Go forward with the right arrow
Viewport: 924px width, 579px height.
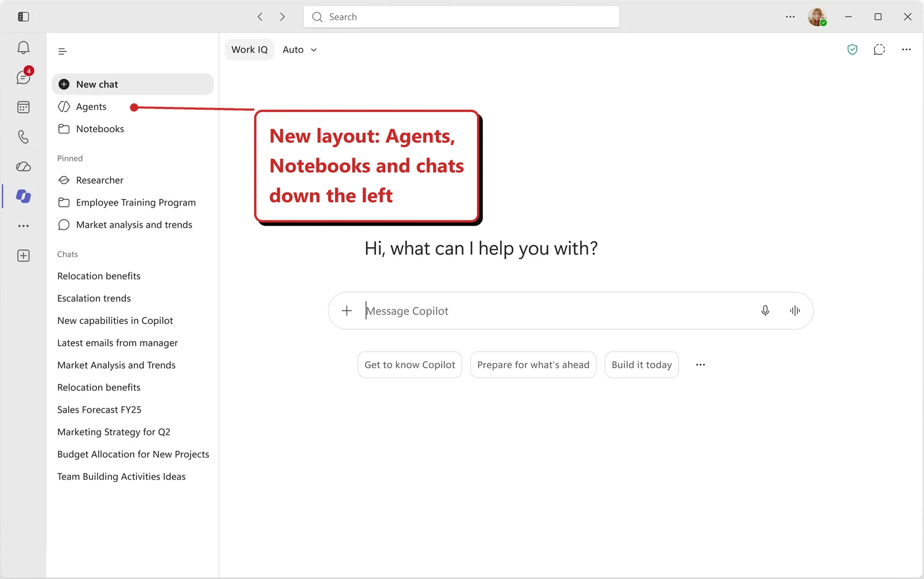[x=282, y=17]
